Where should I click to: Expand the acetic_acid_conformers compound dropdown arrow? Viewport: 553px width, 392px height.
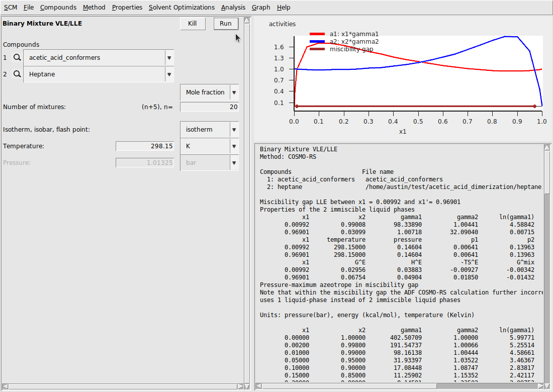pos(169,58)
